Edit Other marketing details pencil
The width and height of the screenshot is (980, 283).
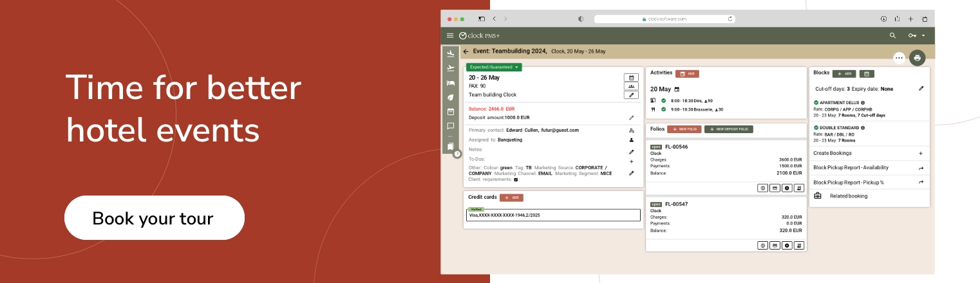(x=632, y=173)
